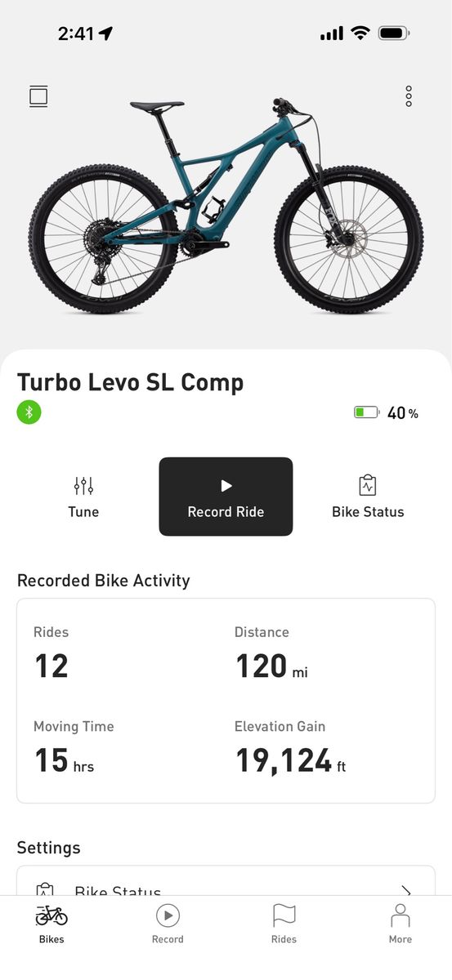Select the Distance 120 mi statistic

pos(271,654)
